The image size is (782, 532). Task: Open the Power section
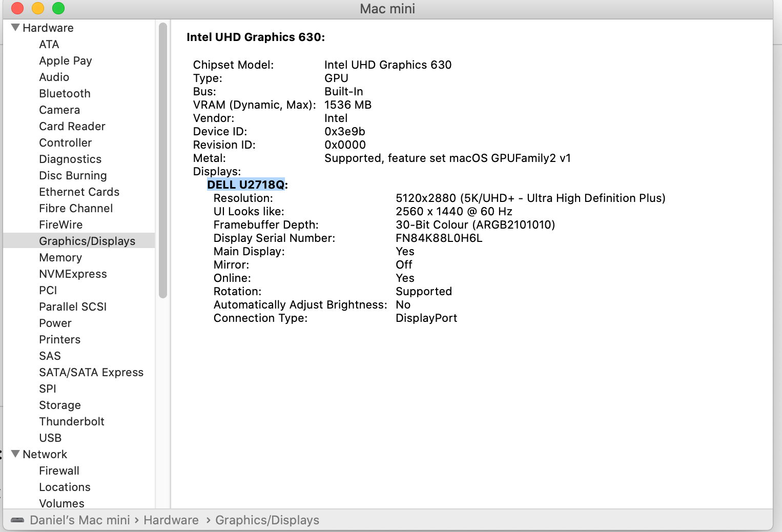(55, 323)
